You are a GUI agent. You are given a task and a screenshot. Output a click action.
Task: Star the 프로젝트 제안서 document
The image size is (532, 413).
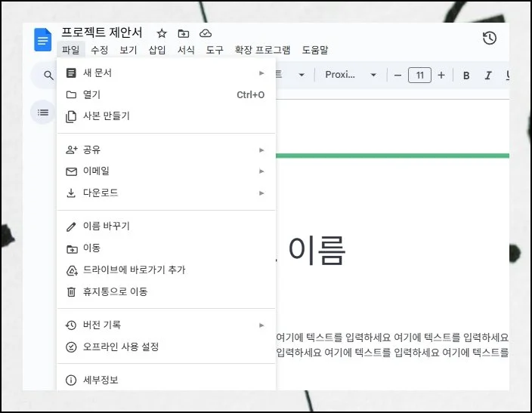[161, 33]
